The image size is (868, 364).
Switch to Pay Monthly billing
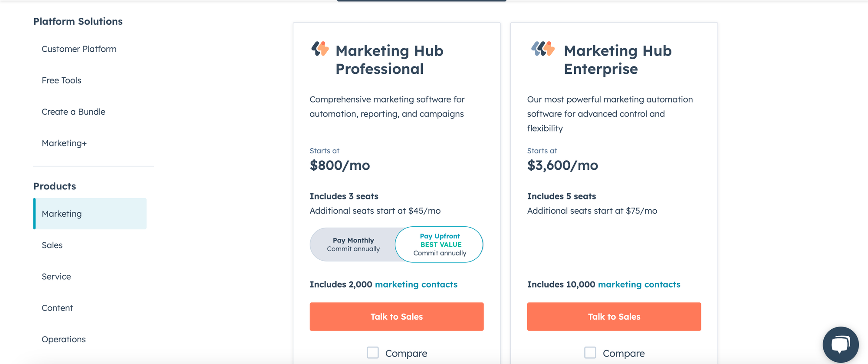[x=353, y=244]
